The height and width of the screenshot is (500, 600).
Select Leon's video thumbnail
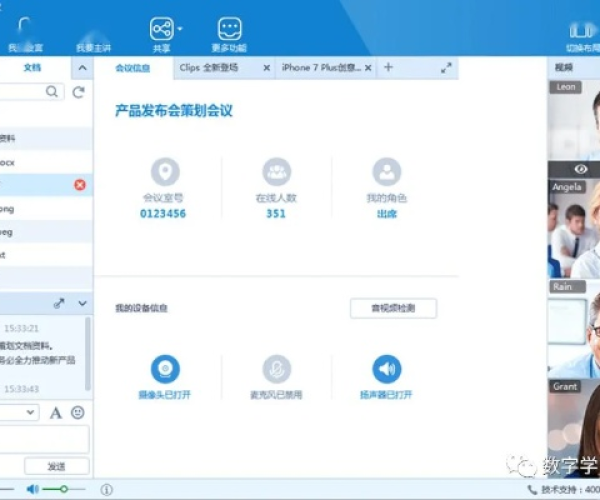coord(574,120)
